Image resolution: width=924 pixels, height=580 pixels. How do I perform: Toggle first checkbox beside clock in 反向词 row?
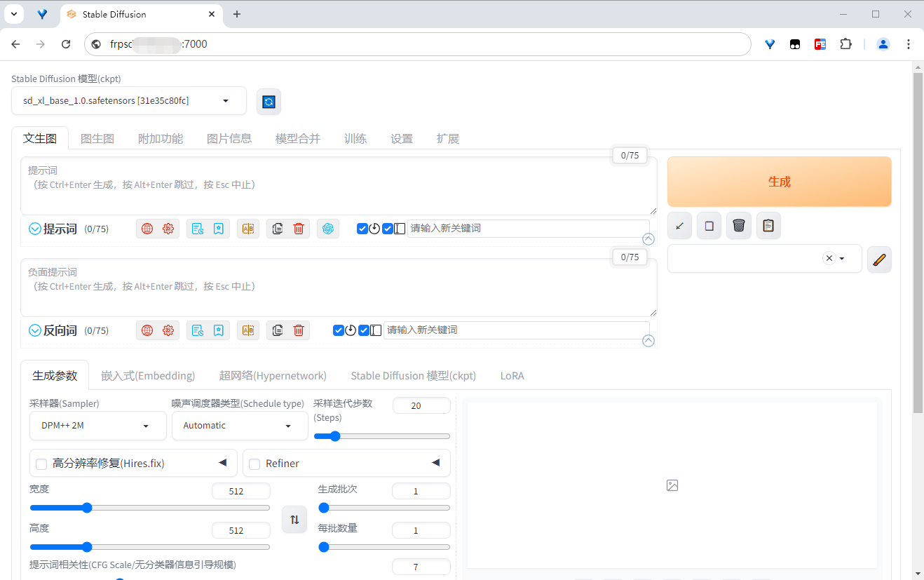[339, 330]
